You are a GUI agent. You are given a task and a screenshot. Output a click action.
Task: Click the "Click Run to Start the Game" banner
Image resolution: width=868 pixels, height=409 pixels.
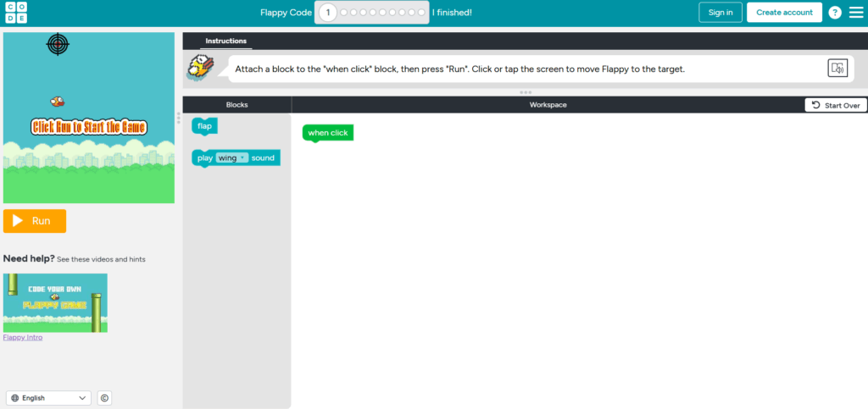click(x=88, y=127)
